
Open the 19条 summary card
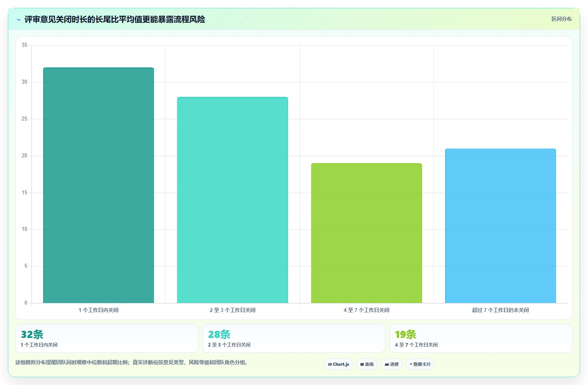481,338
